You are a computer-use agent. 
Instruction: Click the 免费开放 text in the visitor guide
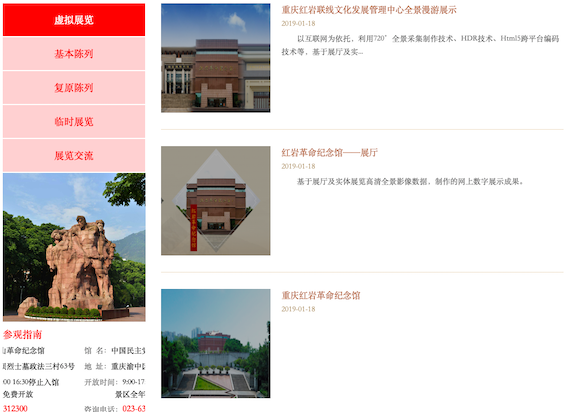tap(18, 394)
